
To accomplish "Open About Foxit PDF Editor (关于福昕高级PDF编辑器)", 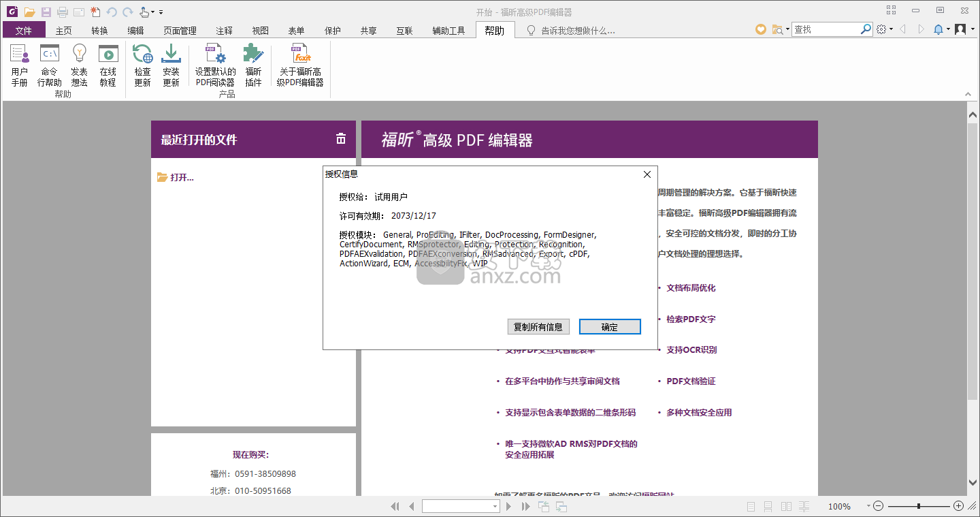I will pyautogui.click(x=300, y=65).
